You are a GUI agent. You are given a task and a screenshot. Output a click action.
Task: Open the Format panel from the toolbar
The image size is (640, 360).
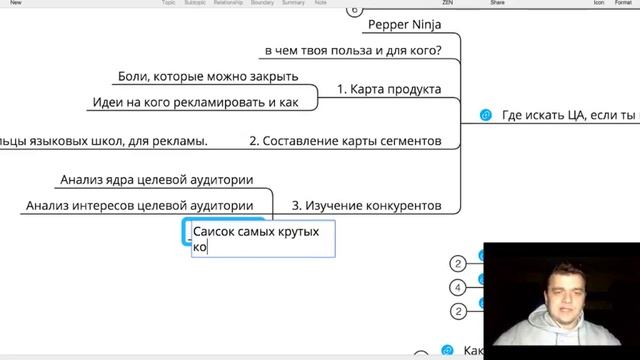[623, 2]
